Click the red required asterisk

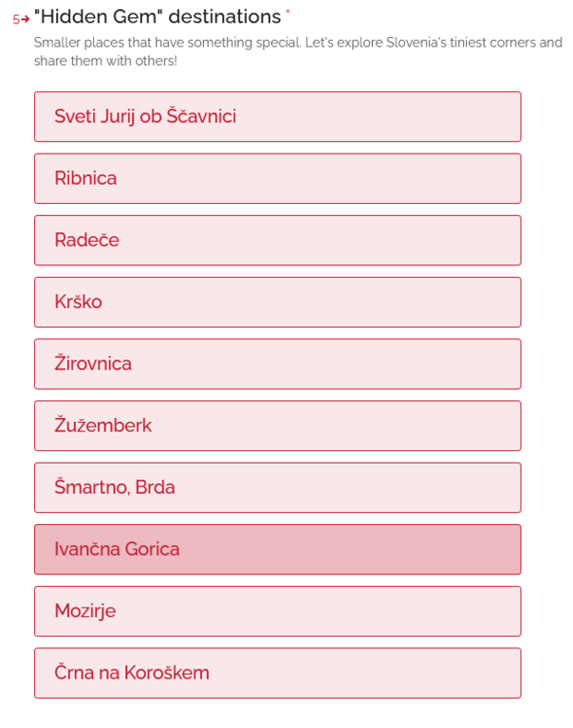(x=287, y=12)
